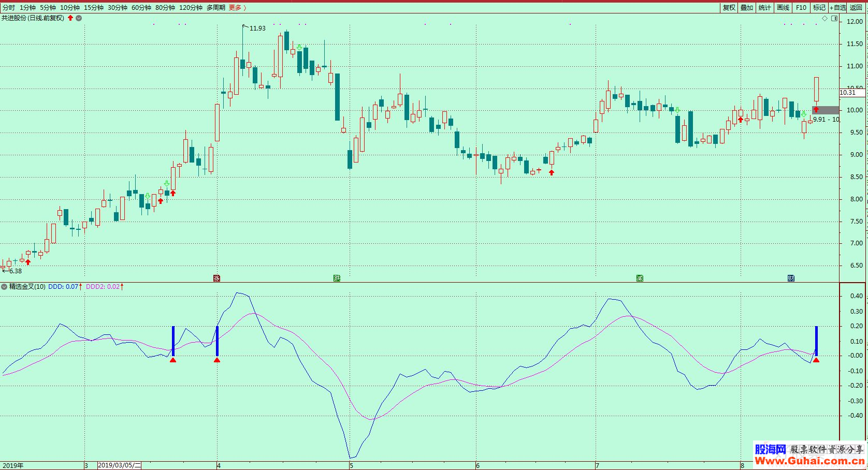Click the 财 info marker on time axis
The height and width of the screenshot is (470, 868).
791,278
